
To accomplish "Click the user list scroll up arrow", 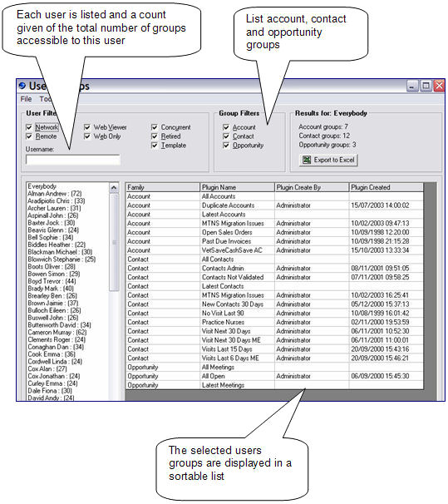I will click(x=114, y=188).
